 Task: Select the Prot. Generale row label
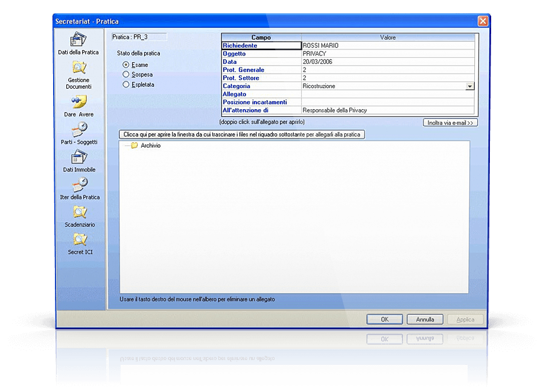[244, 69]
